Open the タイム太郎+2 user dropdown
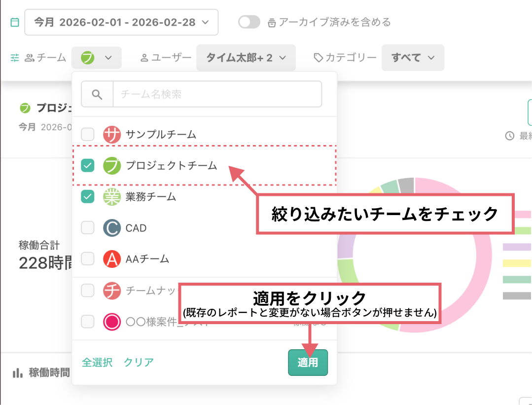 (246, 58)
